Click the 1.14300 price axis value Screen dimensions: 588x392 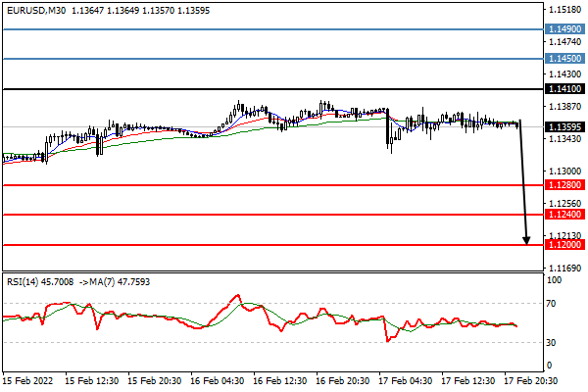pos(564,73)
